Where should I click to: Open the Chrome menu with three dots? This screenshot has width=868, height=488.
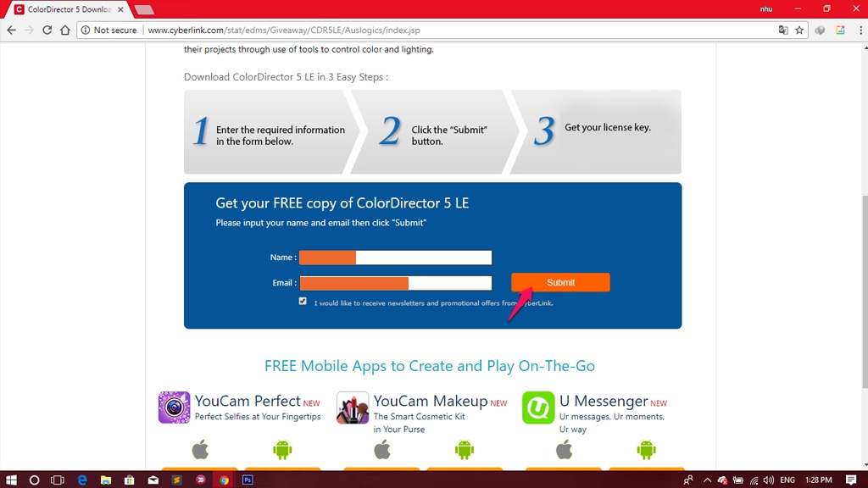857,30
